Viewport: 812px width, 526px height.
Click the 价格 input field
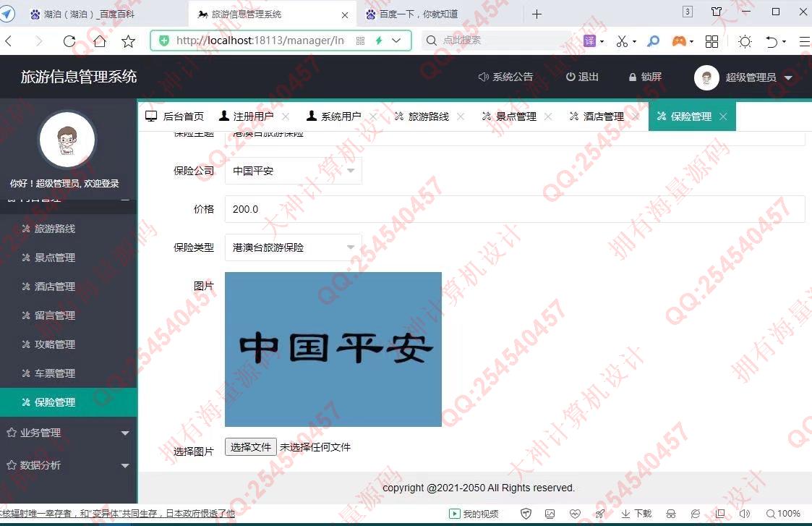click(x=515, y=209)
